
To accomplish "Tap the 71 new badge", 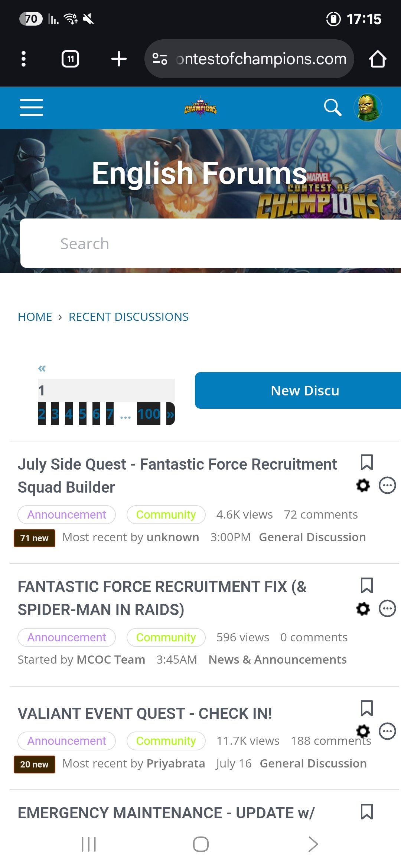I will point(35,538).
